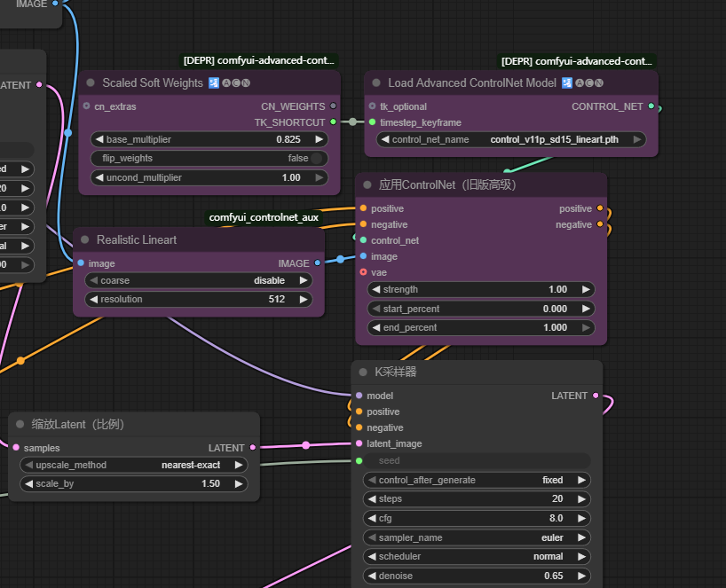
Task: Click the vae input port on 应用ControlNet
Action: coord(363,272)
